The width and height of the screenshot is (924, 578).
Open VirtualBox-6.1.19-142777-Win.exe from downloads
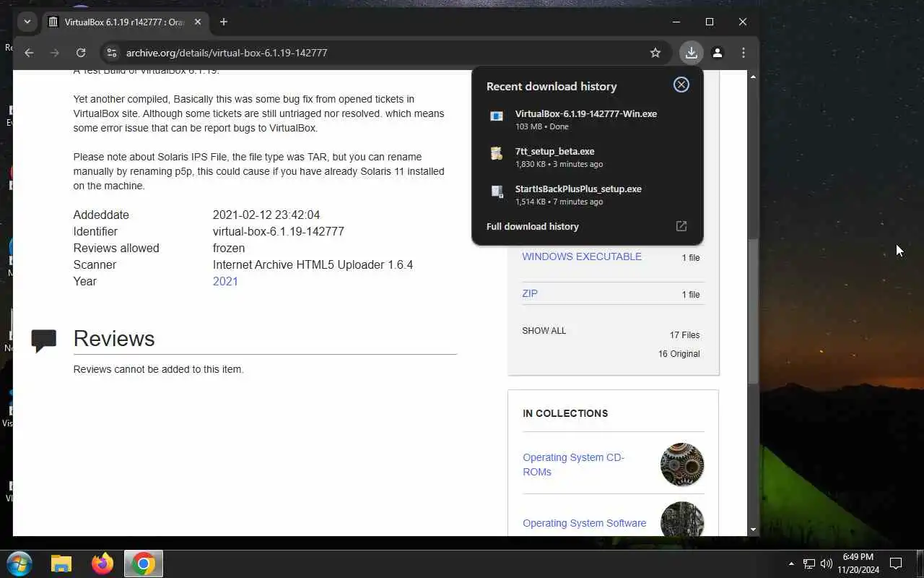587,119
